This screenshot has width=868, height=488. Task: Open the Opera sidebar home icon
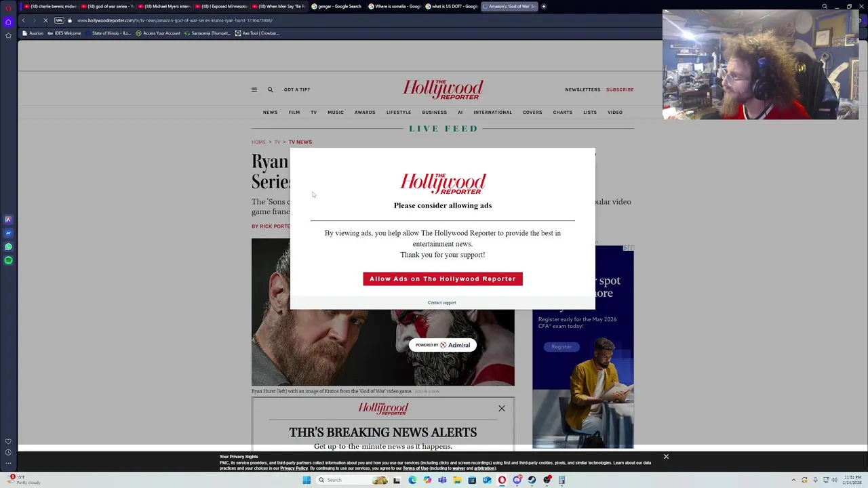[8, 22]
